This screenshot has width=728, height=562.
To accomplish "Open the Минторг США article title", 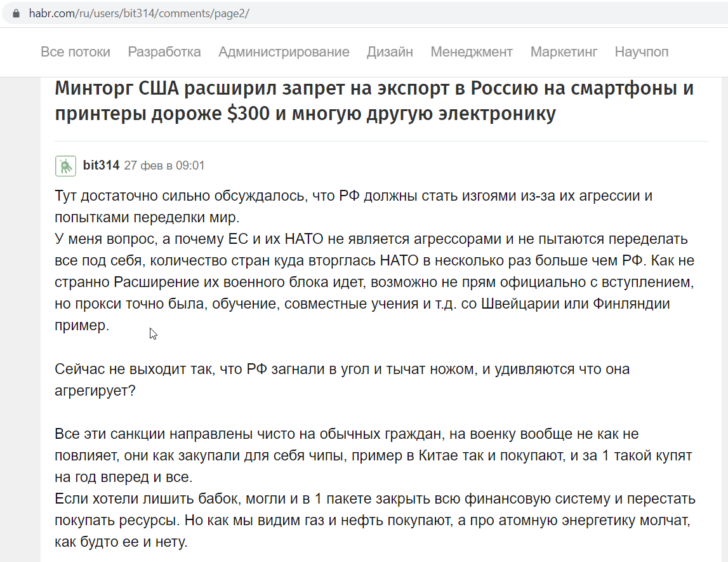I will tap(374, 100).
